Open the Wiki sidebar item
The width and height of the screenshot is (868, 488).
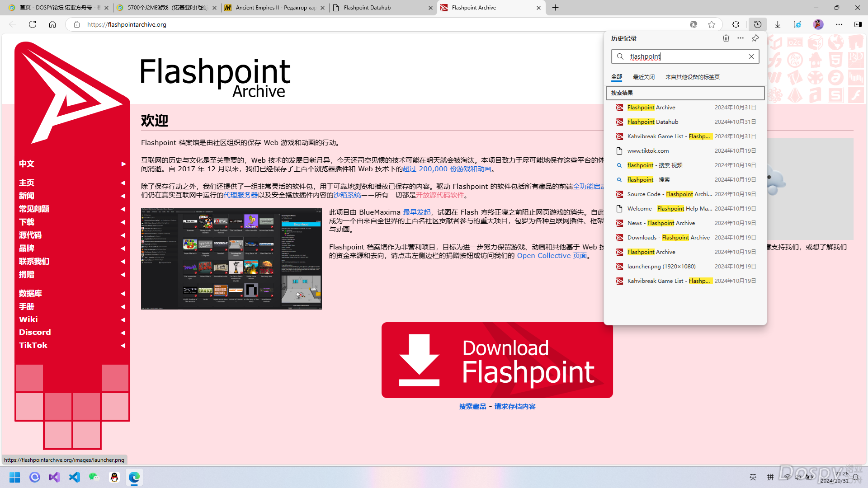pos(72,319)
